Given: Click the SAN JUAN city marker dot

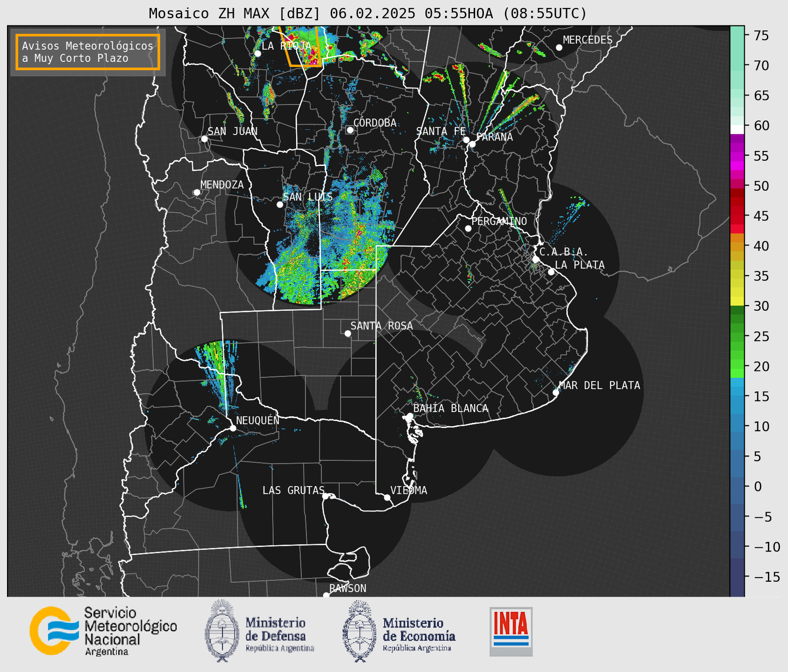Looking at the screenshot, I should [204, 139].
